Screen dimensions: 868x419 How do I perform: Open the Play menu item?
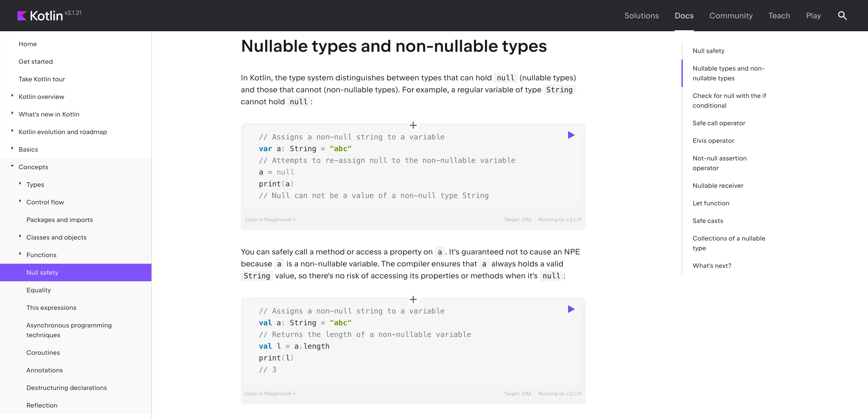tap(813, 15)
